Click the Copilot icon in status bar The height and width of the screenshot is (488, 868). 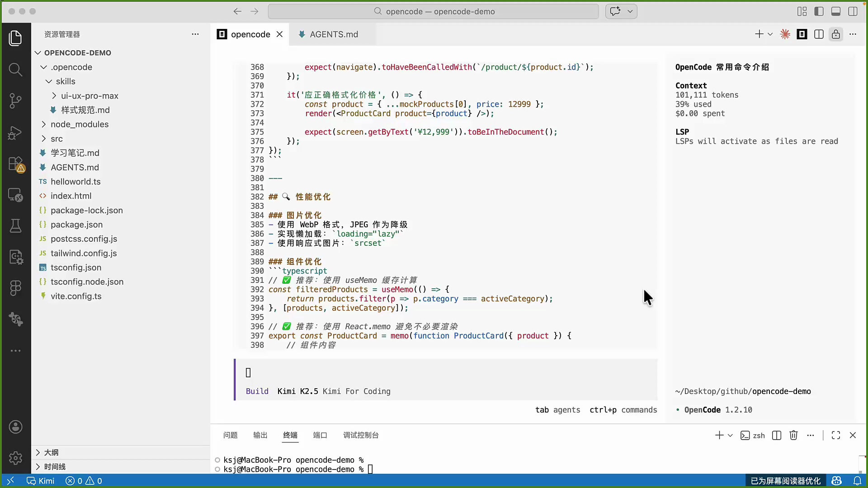[836, 481]
